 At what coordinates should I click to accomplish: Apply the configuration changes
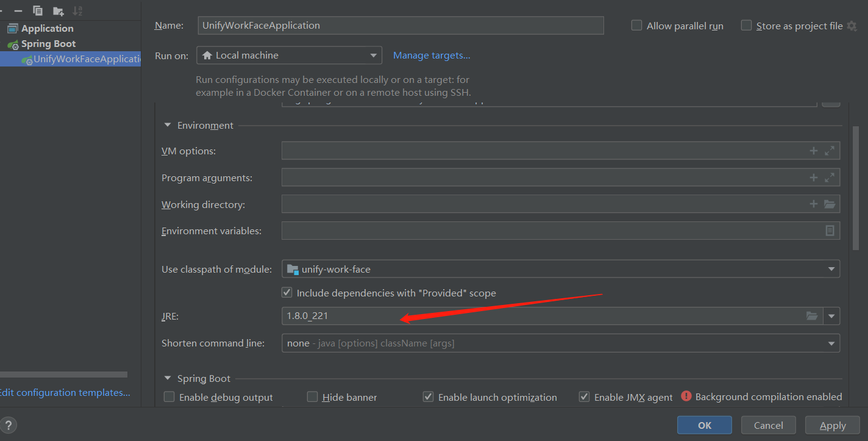[x=833, y=425]
